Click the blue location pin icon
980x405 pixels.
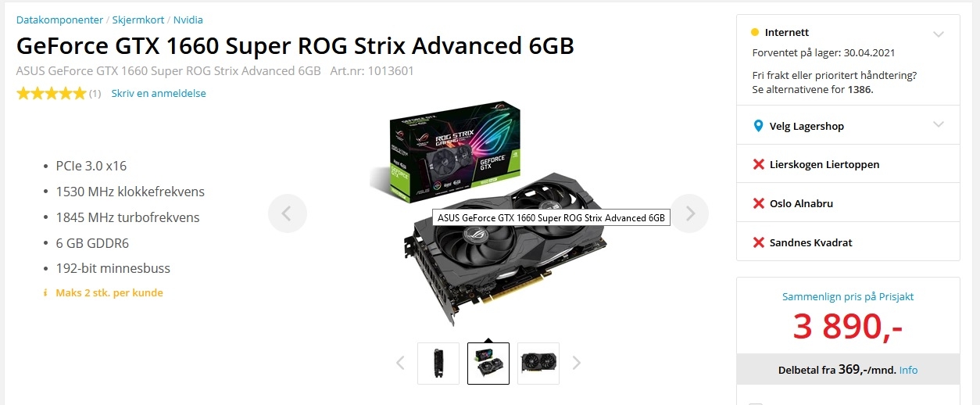click(757, 126)
